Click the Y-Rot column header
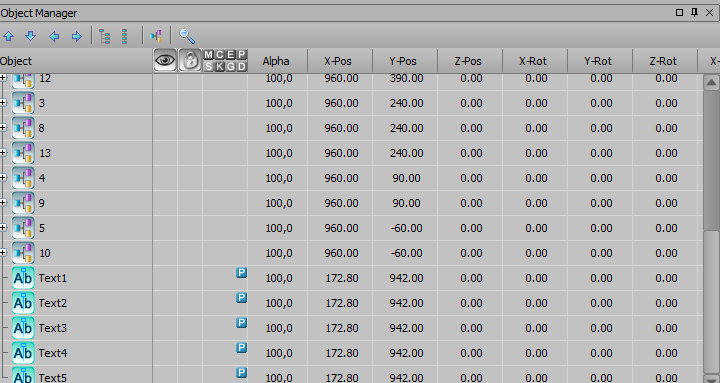 (600, 61)
